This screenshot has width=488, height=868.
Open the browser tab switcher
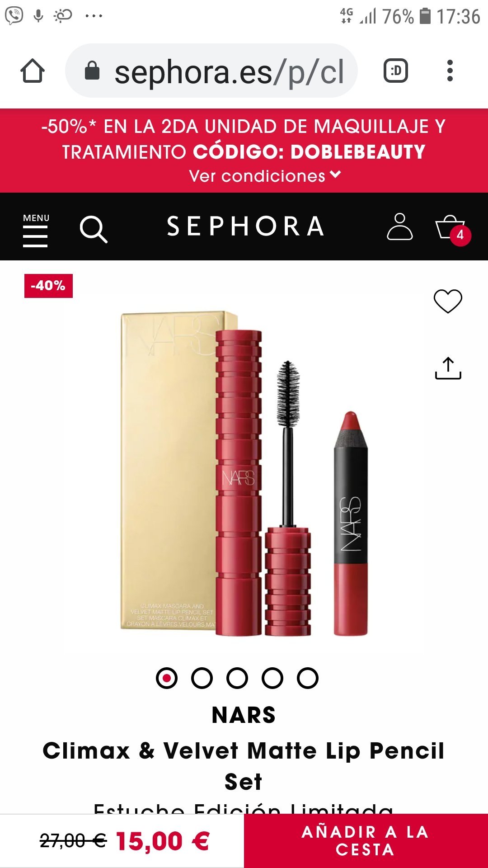click(x=396, y=71)
